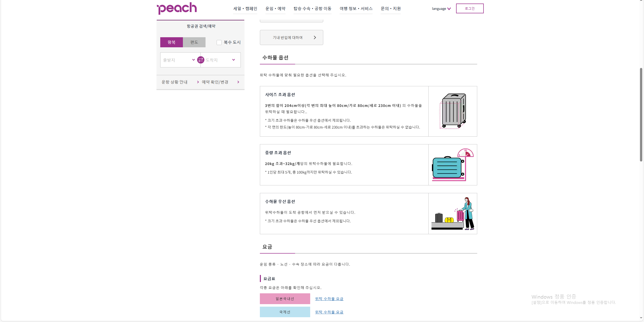Click the page vertical scrollbar
Viewport: 644px width, 322px height.
[x=641, y=114]
